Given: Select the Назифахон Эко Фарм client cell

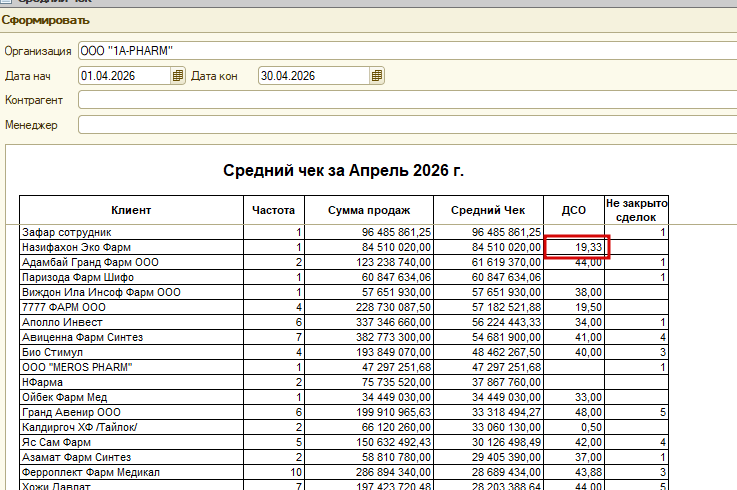Looking at the screenshot, I should pyautogui.click(x=131, y=247).
